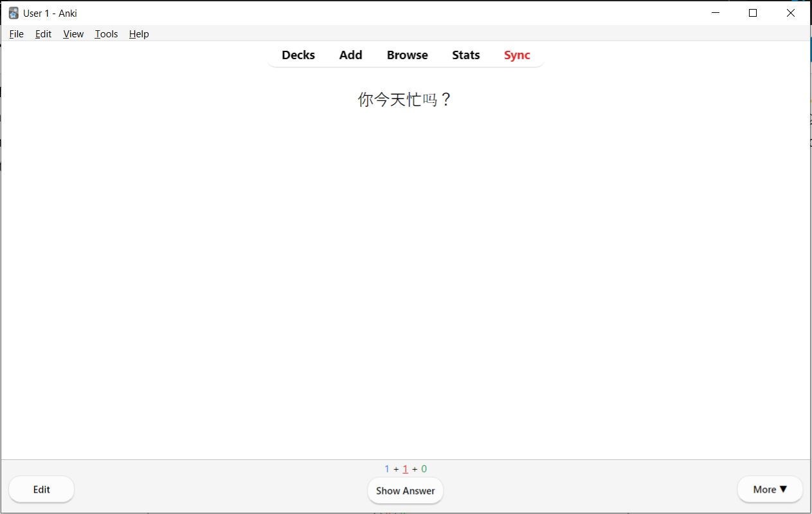Click the Chinese question text 你今天忙吗？
The height and width of the screenshot is (514, 812).
click(406, 100)
